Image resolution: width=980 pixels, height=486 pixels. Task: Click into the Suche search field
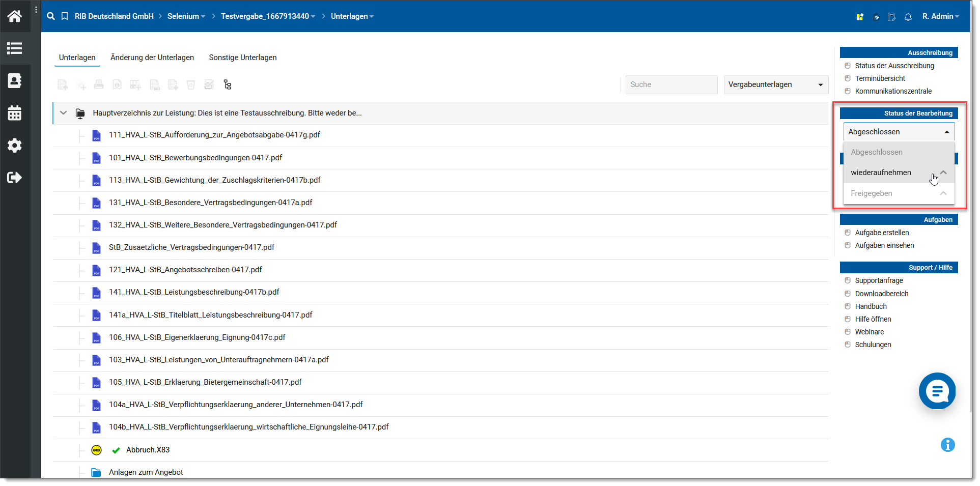(x=671, y=84)
